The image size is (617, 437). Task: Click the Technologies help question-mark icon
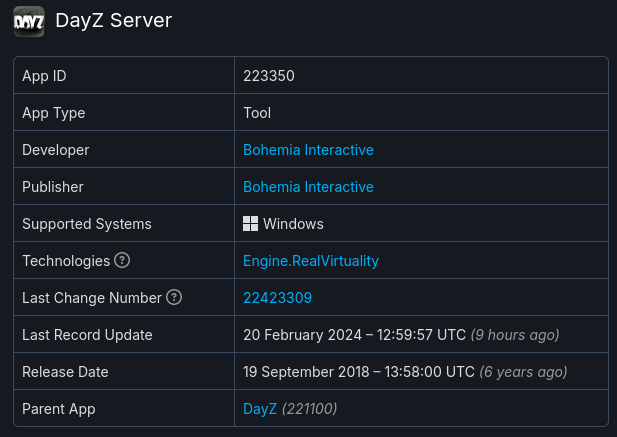point(122,260)
